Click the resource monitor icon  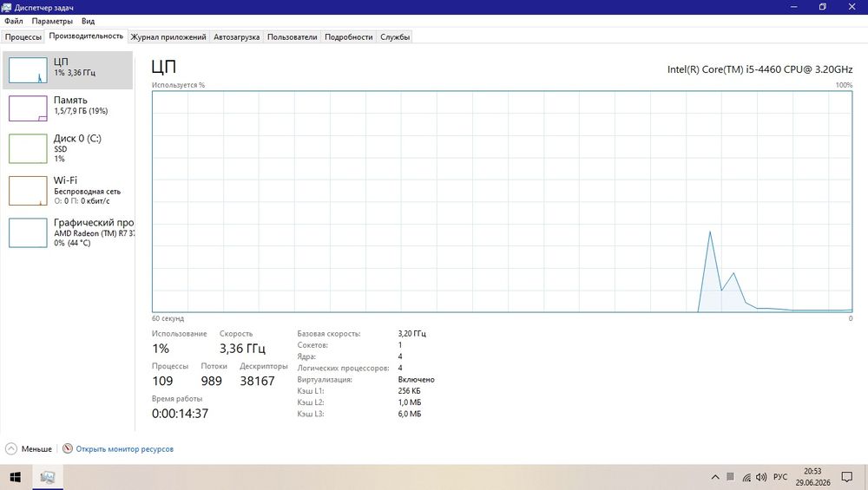pyautogui.click(x=68, y=448)
